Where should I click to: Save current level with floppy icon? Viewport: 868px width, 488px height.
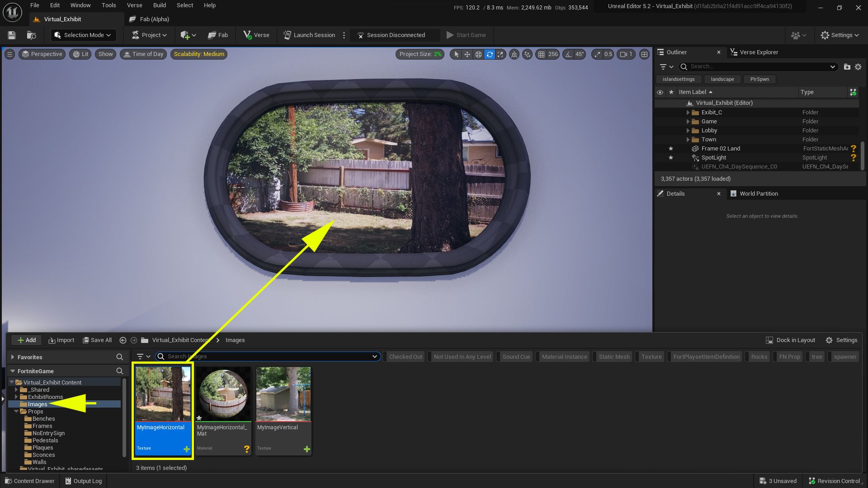[x=12, y=35]
